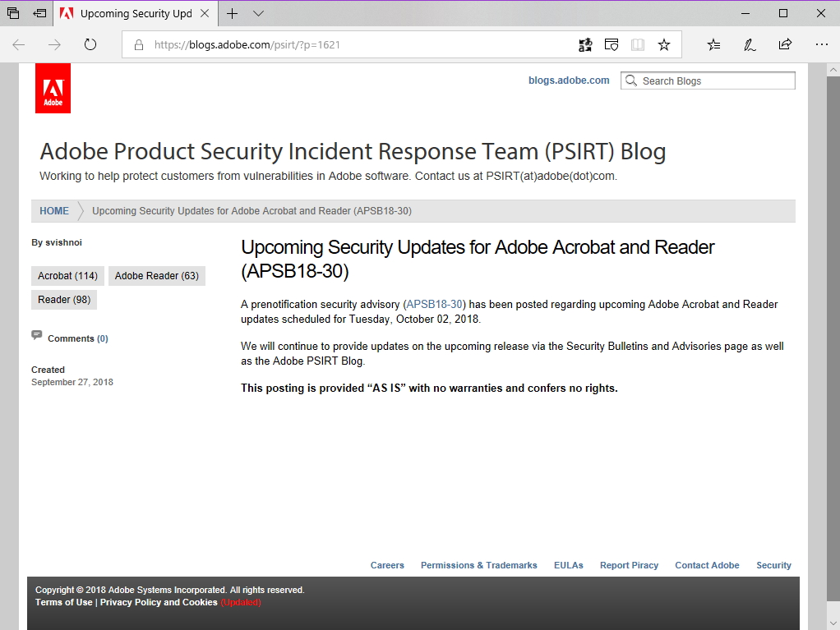This screenshot has width=840, height=630.
Task: Open a new browser tab
Action: (x=233, y=13)
